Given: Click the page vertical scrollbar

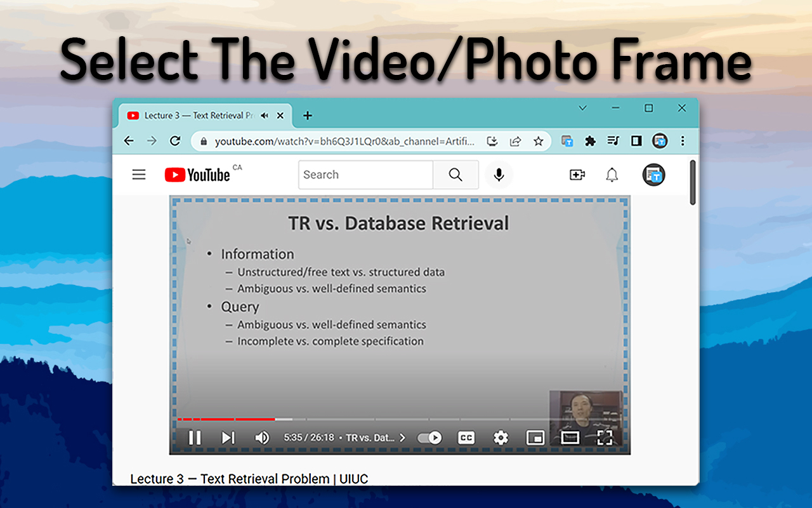Looking at the screenshot, I should (693, 182).
